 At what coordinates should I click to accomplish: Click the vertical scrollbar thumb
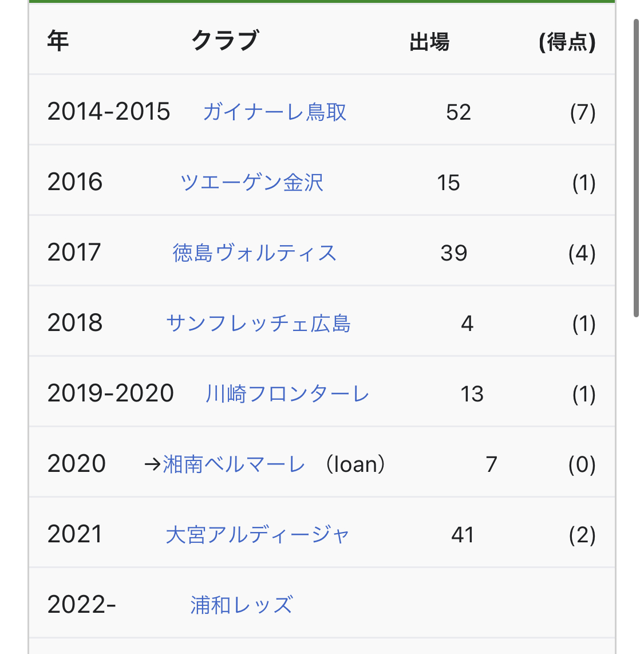636,168
